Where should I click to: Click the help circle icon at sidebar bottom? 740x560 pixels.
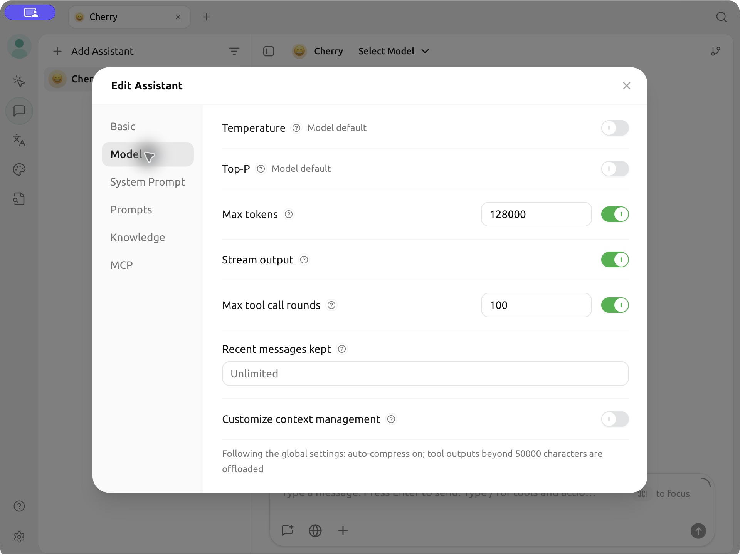pos(19,506)
